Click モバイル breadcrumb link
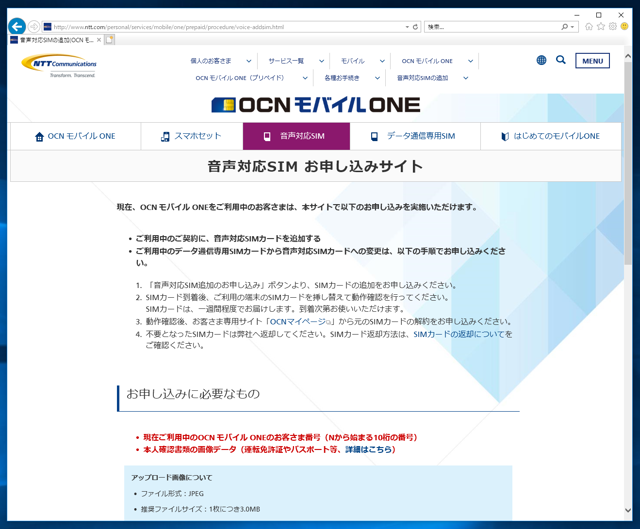Viewport: 640px width, 529px height. tap(353, 61)
